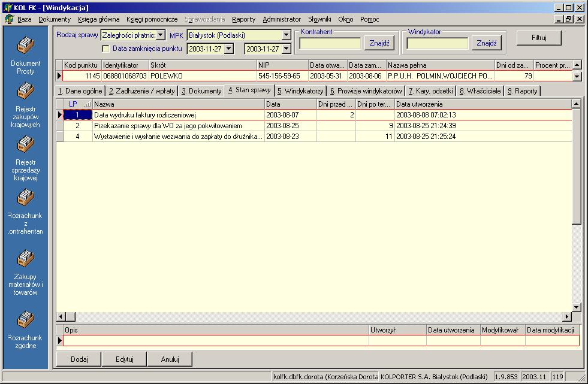Switch to 6. Prowizje windykatorów tab

366,91
